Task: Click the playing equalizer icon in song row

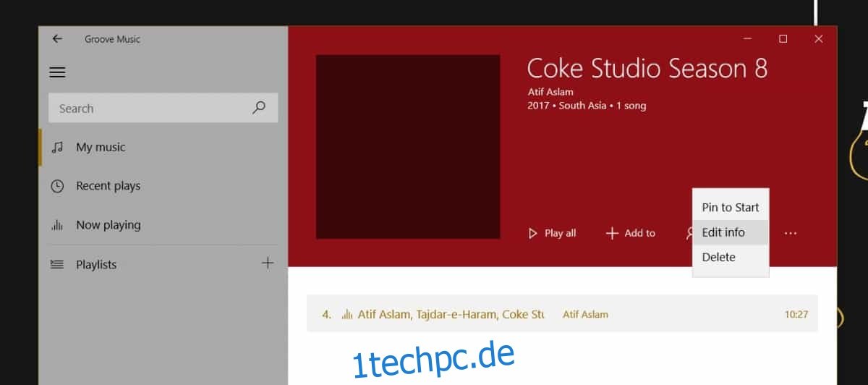Action: [347, 314]
